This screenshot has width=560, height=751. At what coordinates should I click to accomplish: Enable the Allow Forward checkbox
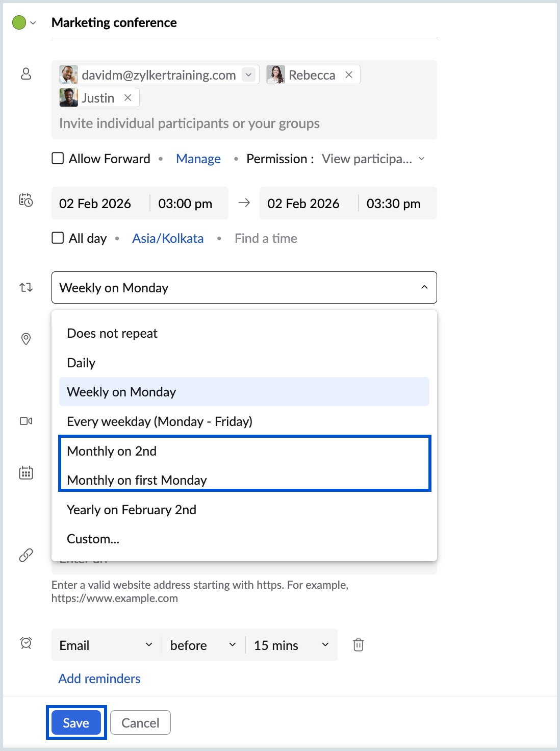click(x=58, y=159)
